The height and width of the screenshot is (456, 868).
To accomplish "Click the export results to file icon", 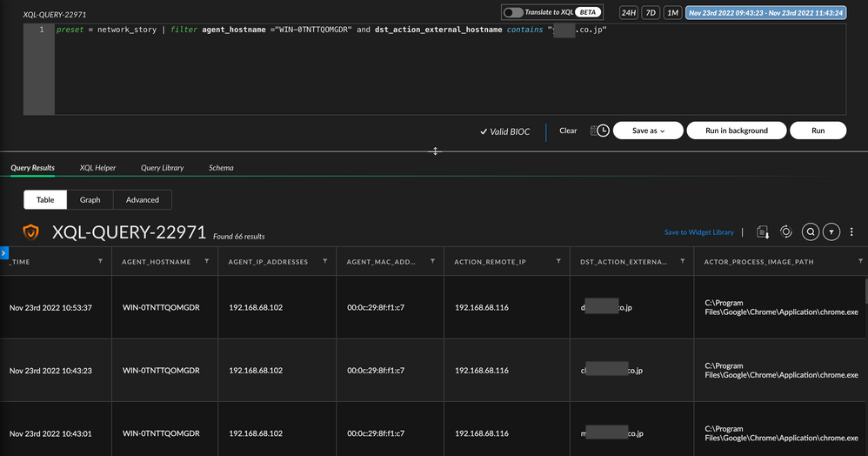I will click(x=763, y=231).
